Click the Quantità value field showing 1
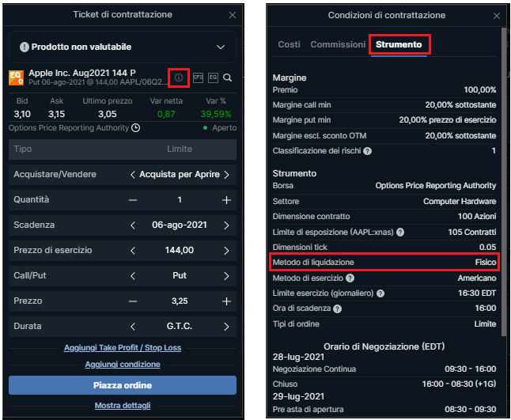The height and width of the screenshot is (420, 511). tap(180, 200)
